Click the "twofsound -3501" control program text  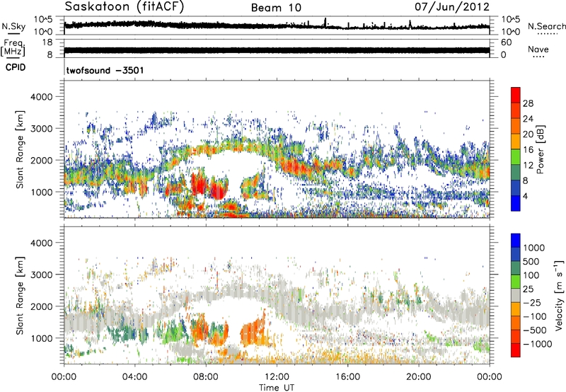pyautogui.click(x=105, y=70)
